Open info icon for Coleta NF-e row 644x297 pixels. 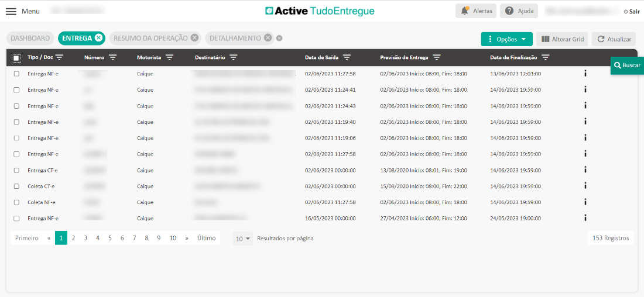pos(585,202)
